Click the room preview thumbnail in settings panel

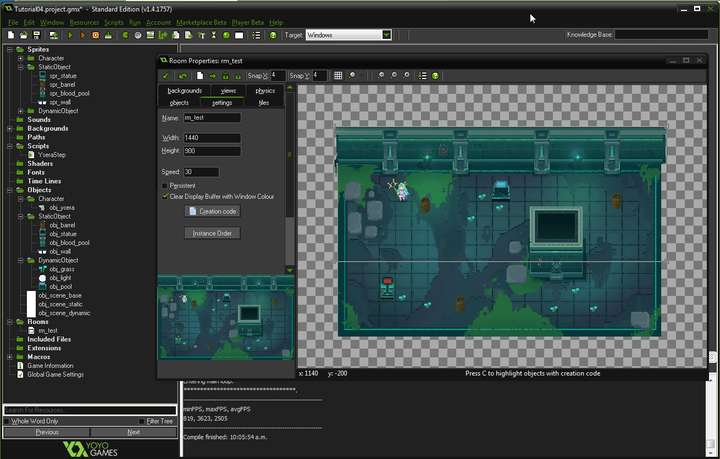click(225, 317)
